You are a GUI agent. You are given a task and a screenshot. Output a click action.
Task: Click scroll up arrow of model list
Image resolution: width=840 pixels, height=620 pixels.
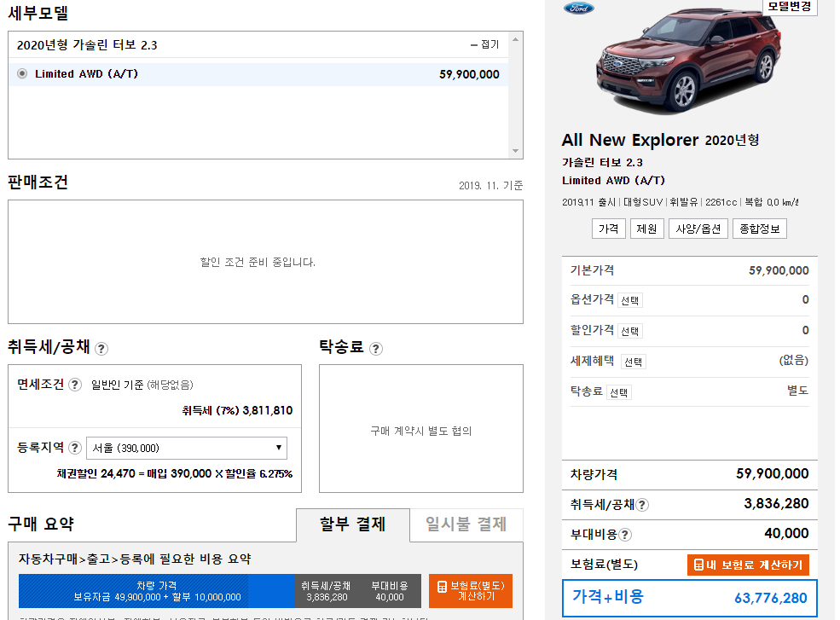515,39
